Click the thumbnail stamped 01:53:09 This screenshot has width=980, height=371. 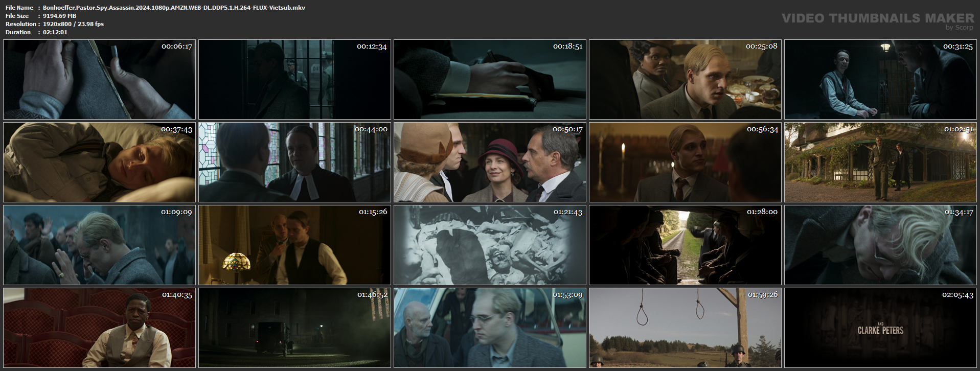coord(490,328)
